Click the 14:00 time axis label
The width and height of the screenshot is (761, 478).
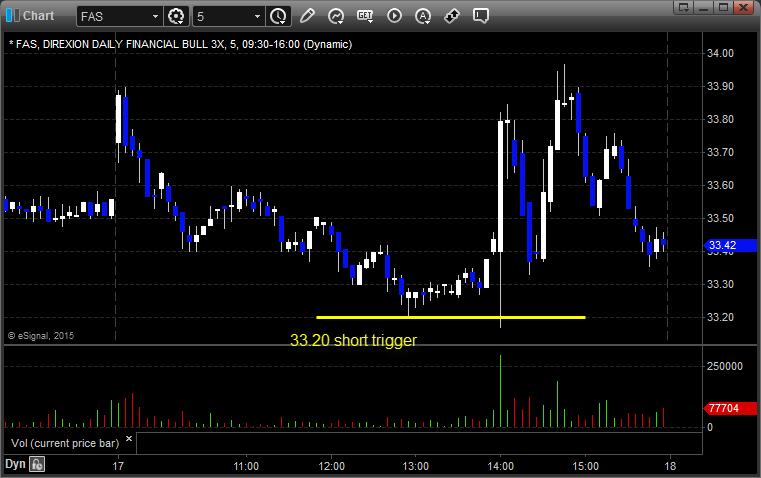click(501, 466)
